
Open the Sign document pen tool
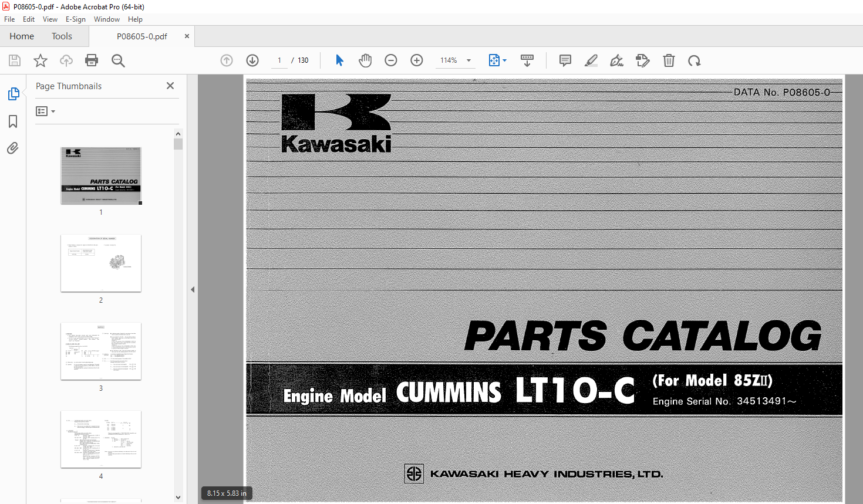pyautogui.click(x=616, y=60)
